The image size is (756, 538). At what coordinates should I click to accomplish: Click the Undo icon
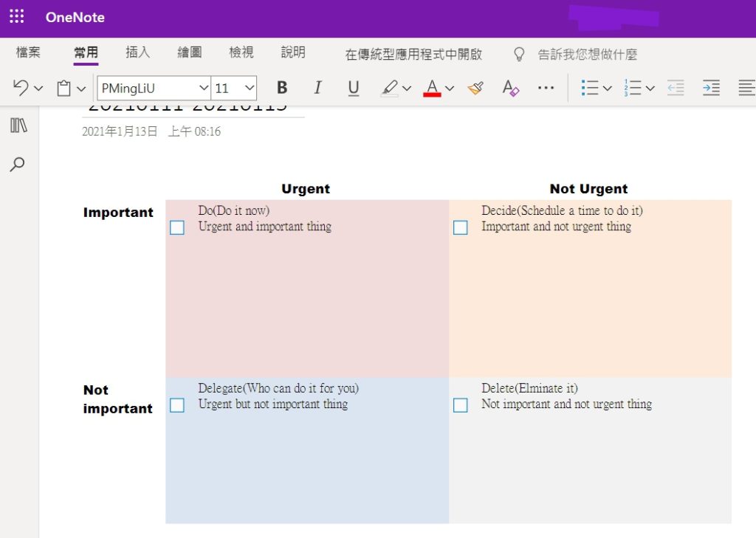tap(20, 87)
